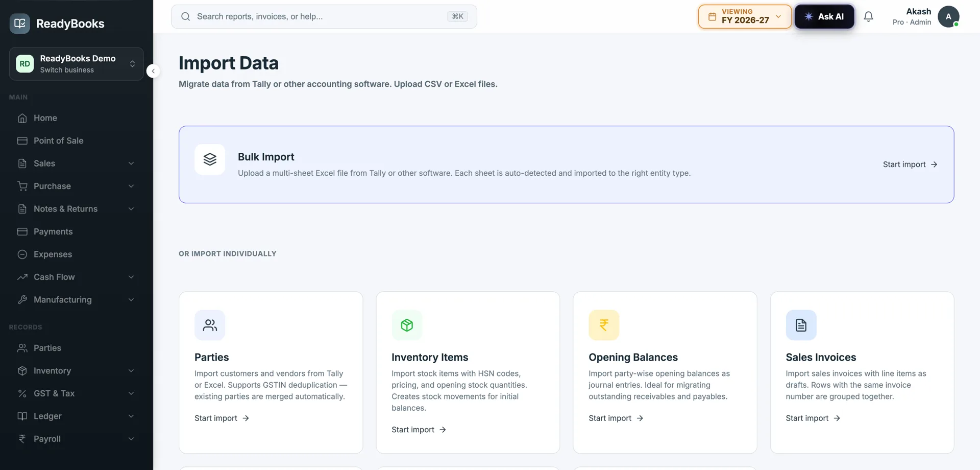Click the Payroll rupee icon in sidebar
This screenshot has width=980, height=470.
(x=22, y=439)
